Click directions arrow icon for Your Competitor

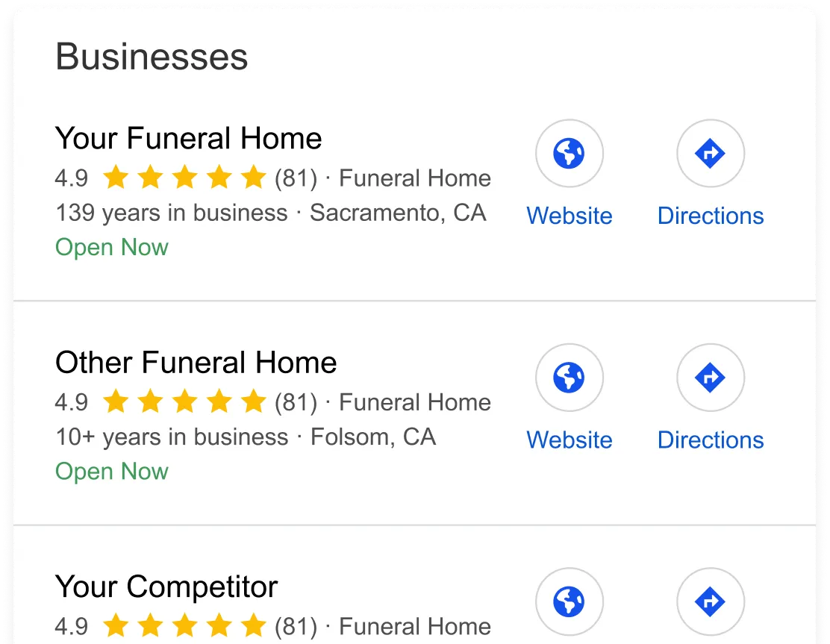coord(711,601)
